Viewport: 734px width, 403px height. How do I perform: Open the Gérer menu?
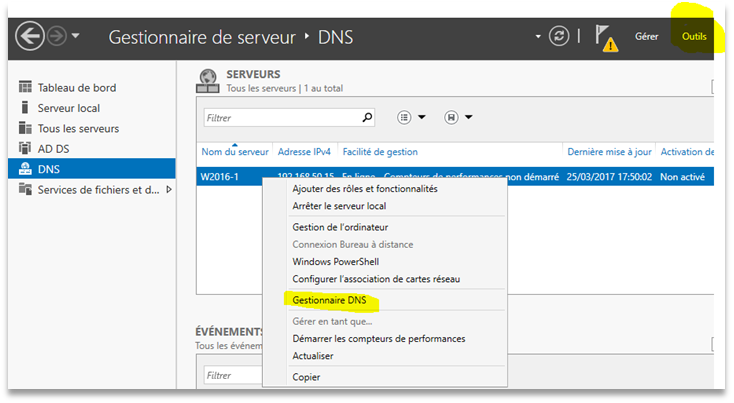(x=646, y=37)
